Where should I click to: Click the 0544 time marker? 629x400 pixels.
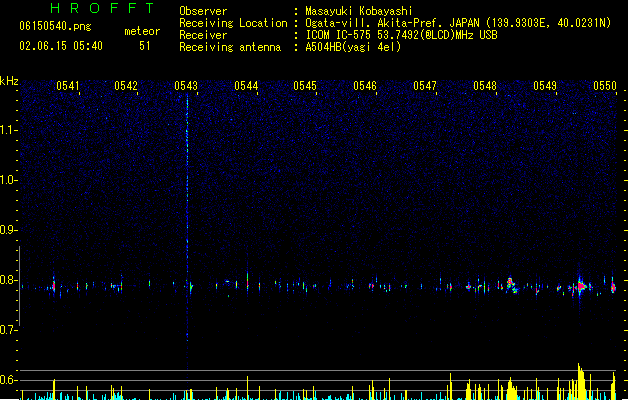(x=246, y=86)
